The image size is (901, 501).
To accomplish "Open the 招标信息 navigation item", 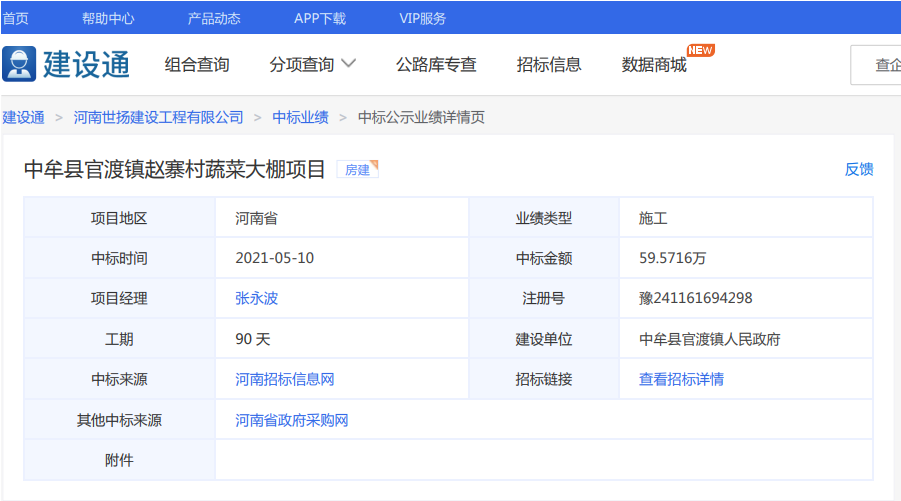I will (x=549, y=65).
